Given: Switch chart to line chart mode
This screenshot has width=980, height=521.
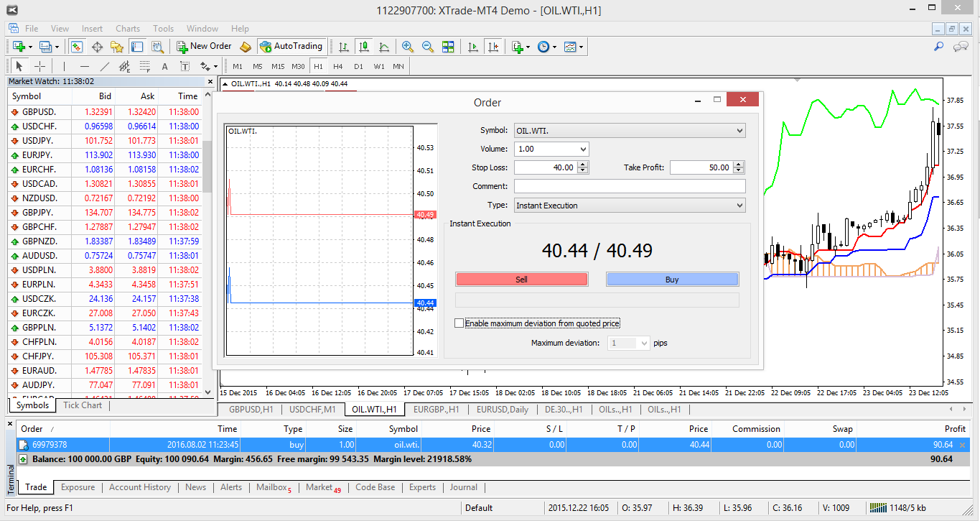Looking at the screenshot, I should (x=383, y=47).
